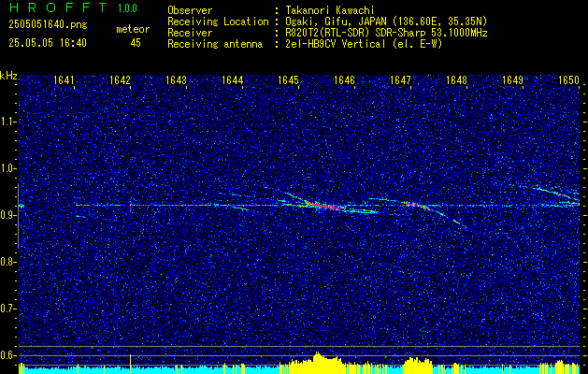This screenshot has height=374, width=588.
Task: Click the date stamp 25.05.05 16:40
Action: click(48, 43)
